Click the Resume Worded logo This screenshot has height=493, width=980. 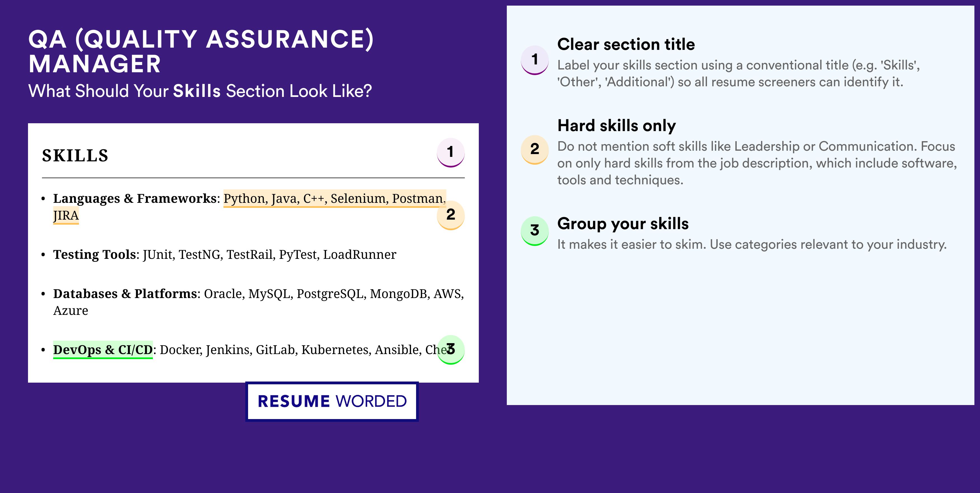tap(332, 401)
